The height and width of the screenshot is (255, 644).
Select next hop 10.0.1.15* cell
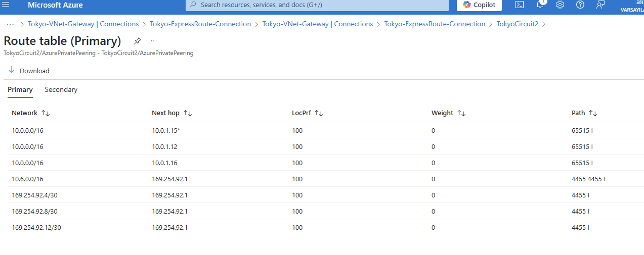(x=166, y=131)
